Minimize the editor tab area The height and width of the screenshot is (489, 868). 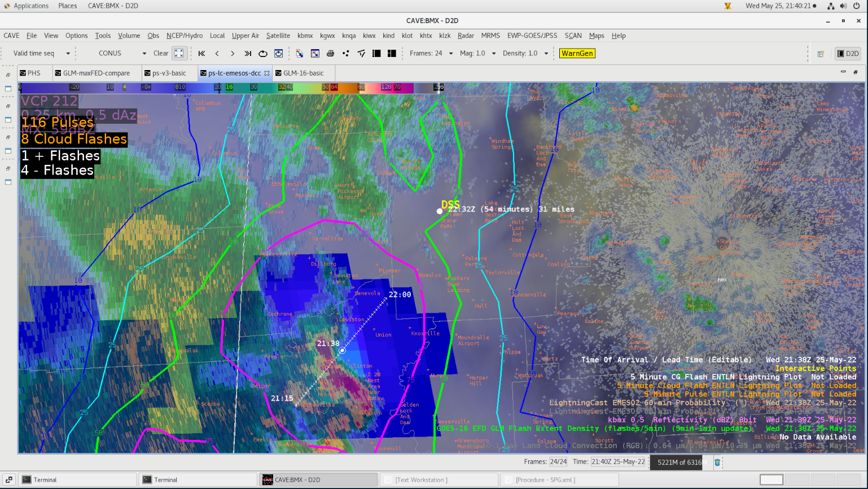843,72
